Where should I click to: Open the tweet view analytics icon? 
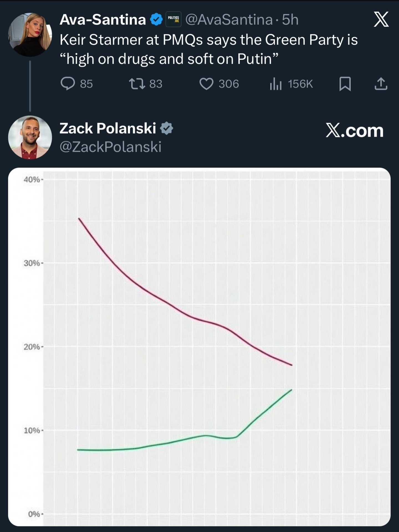(x=276, y=84)
